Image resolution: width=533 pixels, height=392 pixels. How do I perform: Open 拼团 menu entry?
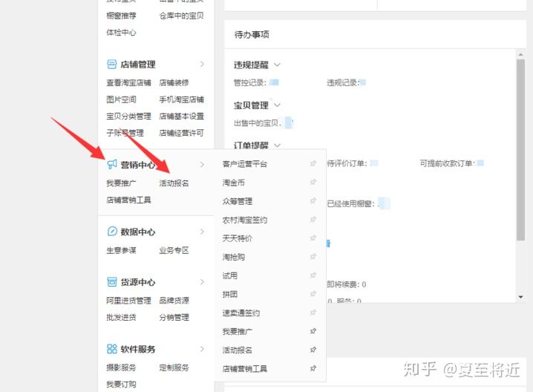pos(230,294)
